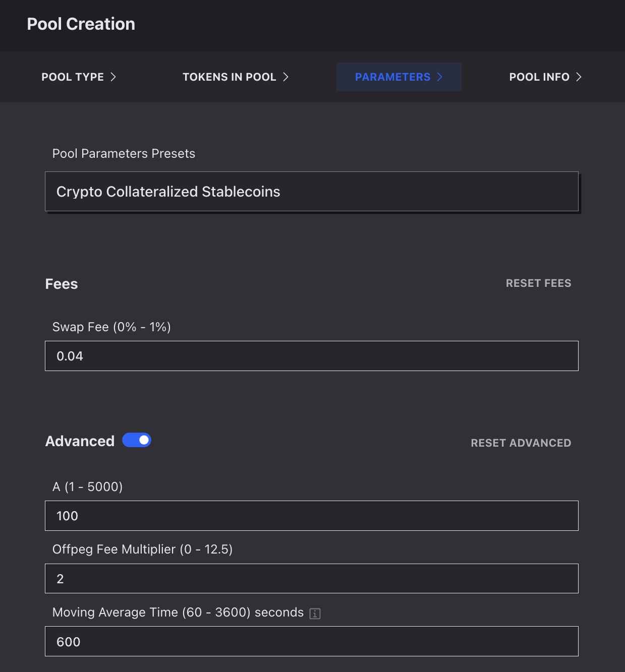Disable the Advanced settings toggle
The width and height of the screenshot is (625, 672).
[x=137, y=440]
